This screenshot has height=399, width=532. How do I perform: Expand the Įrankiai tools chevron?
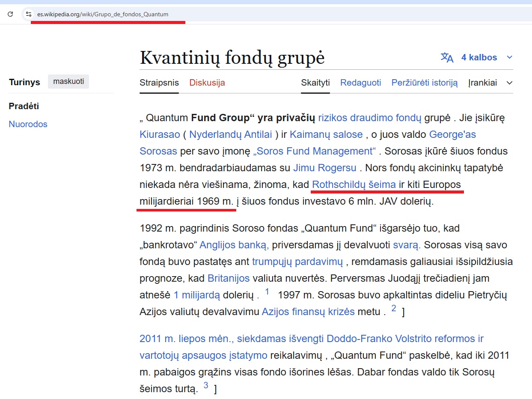(x=509, y=83)
